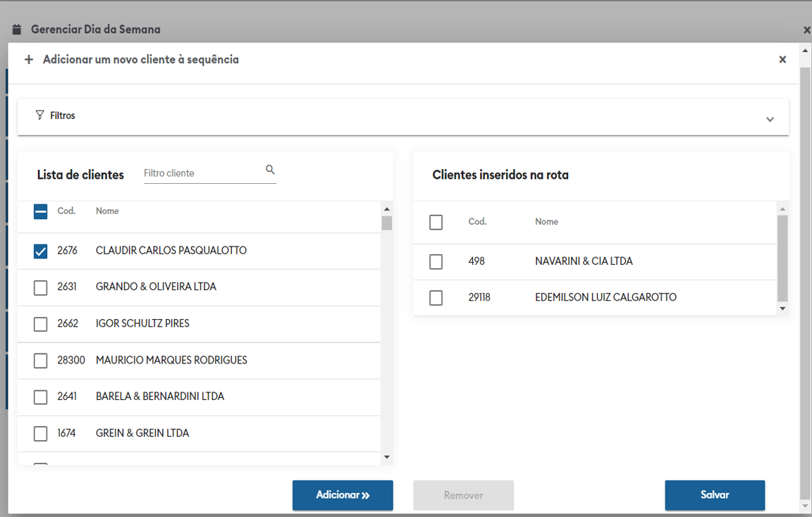Click up arrow of inserted clients scrollbar

pos(782,209)
